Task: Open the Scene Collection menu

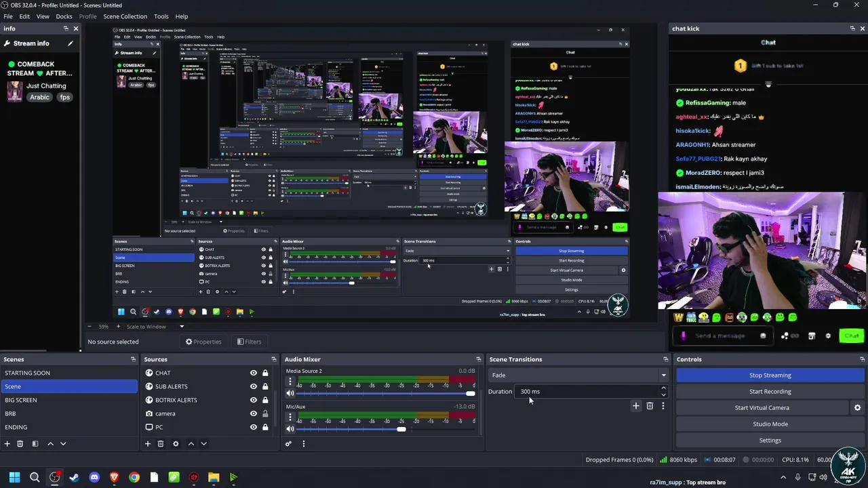Action: [125, 16]
